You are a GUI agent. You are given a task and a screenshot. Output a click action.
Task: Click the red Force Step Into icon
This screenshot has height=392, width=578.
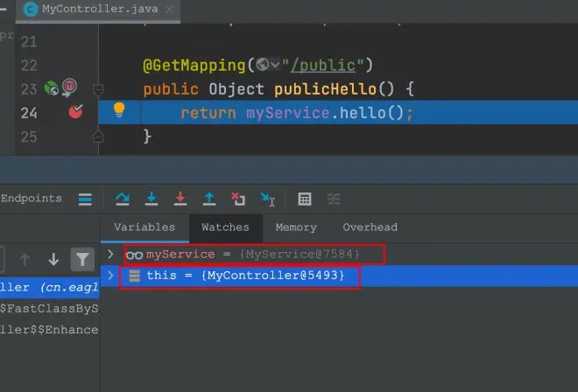tap(180, 199)
